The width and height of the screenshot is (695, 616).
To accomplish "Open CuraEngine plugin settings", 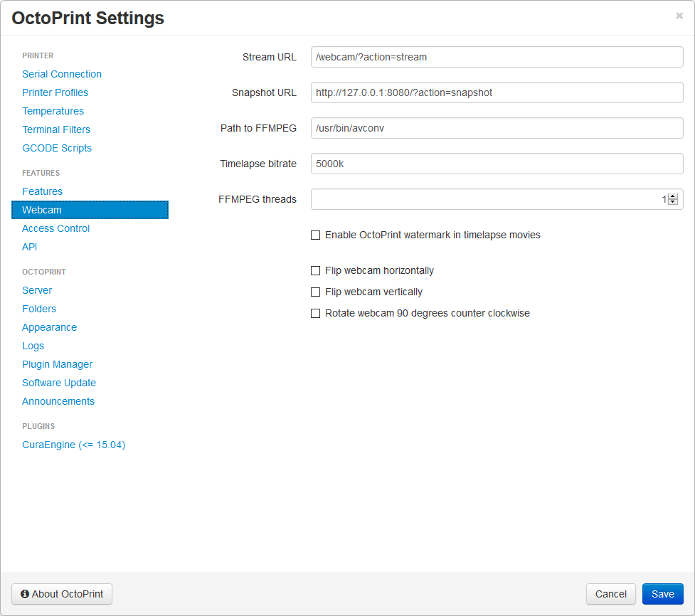I will (x=73, y=445).
